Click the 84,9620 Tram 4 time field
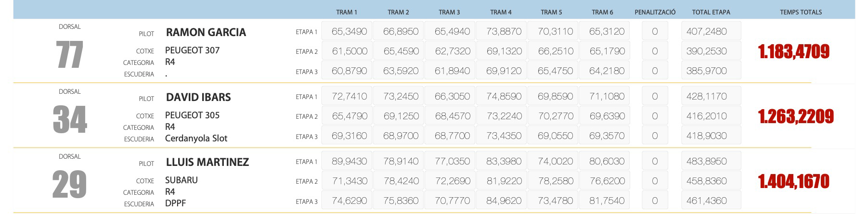The image size is (868, 214). click(x=504, y=201)
